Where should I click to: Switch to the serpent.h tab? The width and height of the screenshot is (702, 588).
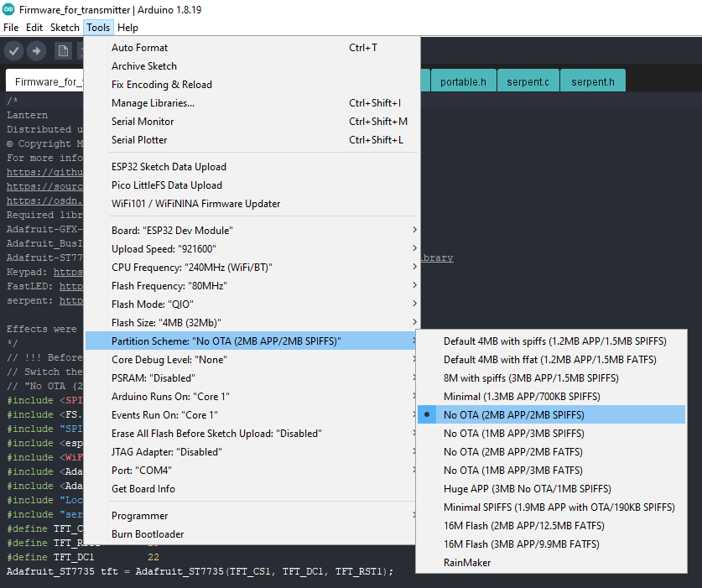pos(593,81)
